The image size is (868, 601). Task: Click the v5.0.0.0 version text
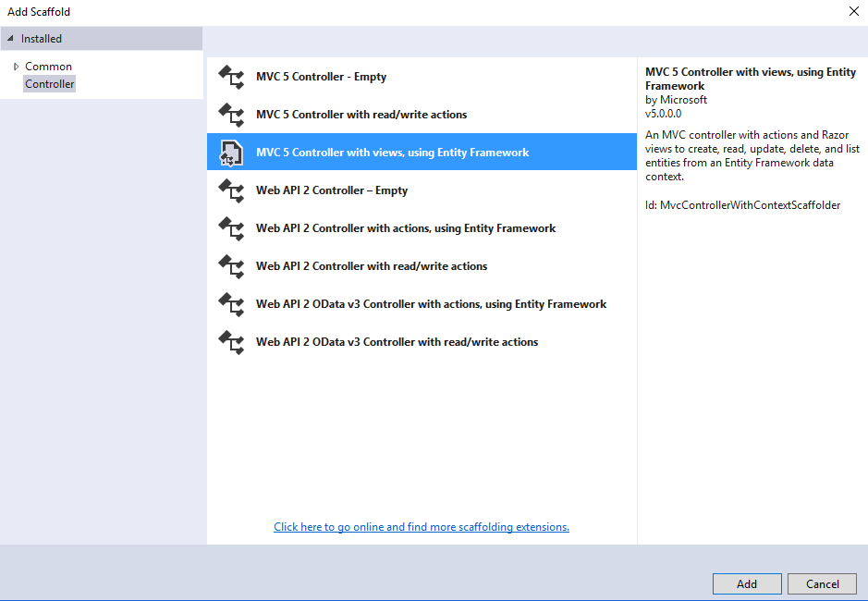(x=663, y=114)
